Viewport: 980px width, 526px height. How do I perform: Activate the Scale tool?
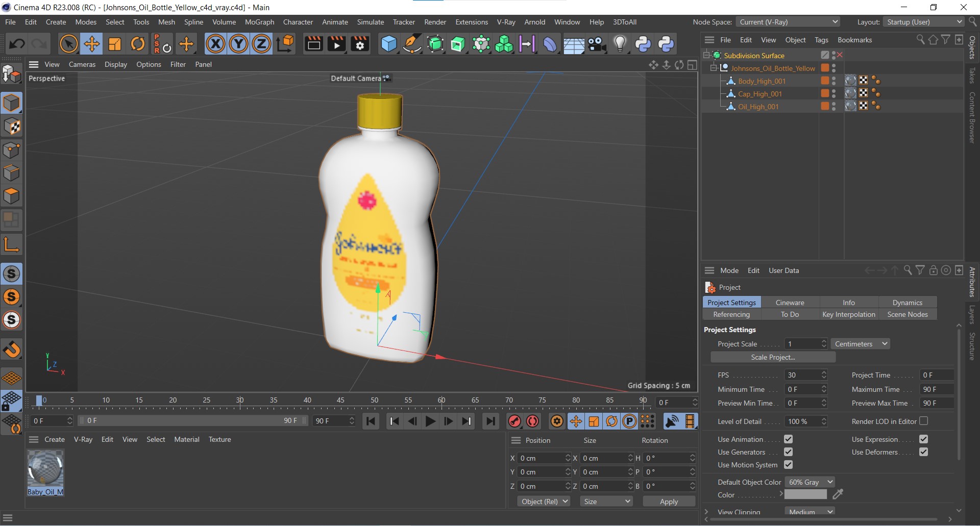115,44
